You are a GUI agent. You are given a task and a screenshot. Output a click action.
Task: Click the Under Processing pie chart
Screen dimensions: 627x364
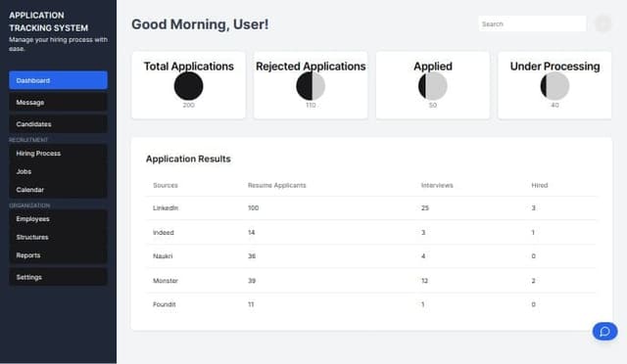tap(555, 86)
